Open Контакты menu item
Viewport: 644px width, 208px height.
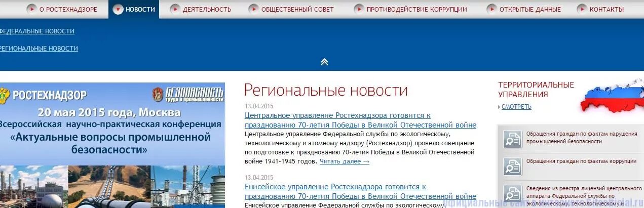tap(607, 9)
